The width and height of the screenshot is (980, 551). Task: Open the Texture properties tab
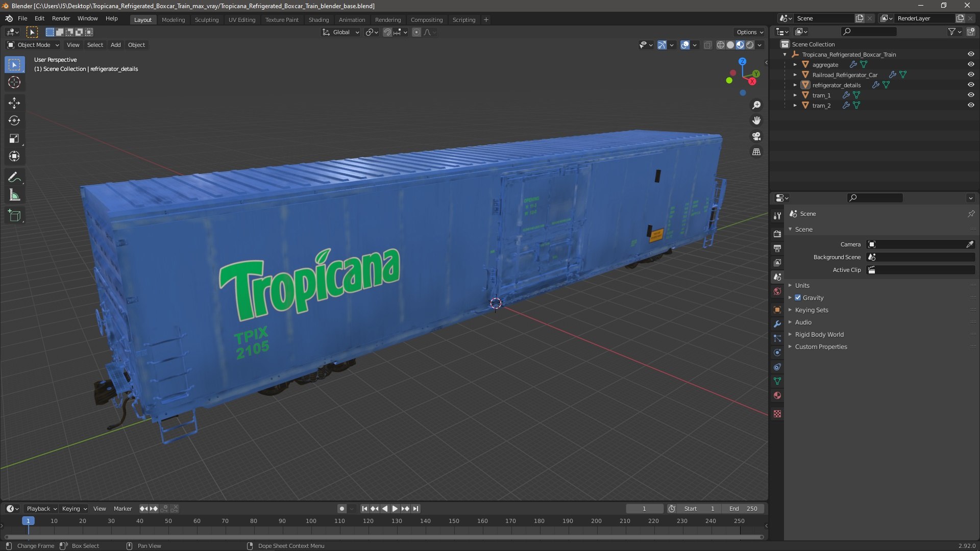point(777,414)
